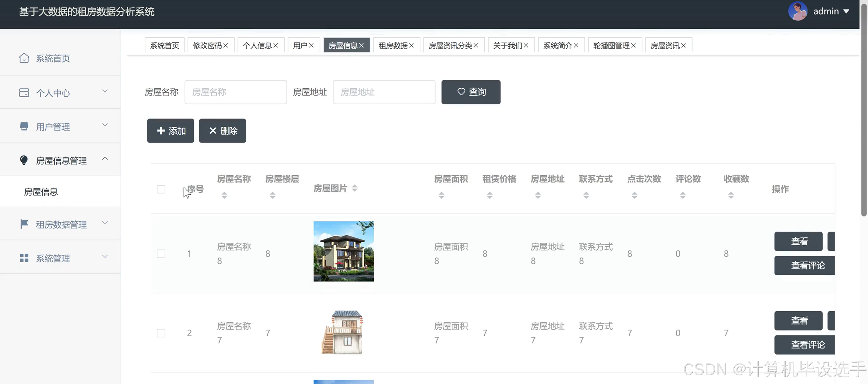Viewport: 868px width, 384px height.
Task: Close the 关于我们 tab with its X
Action: [526, 45]
